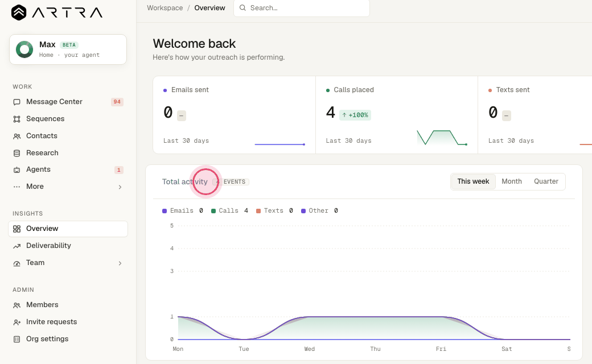Click the search magnifier icon

[x=242, y=8]
